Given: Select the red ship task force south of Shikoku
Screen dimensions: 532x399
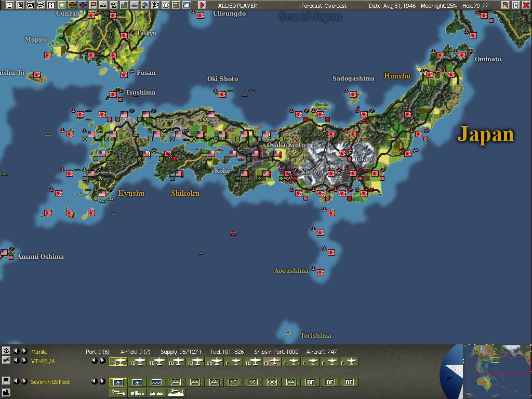Looking at the screenshot, I should 233,233.
